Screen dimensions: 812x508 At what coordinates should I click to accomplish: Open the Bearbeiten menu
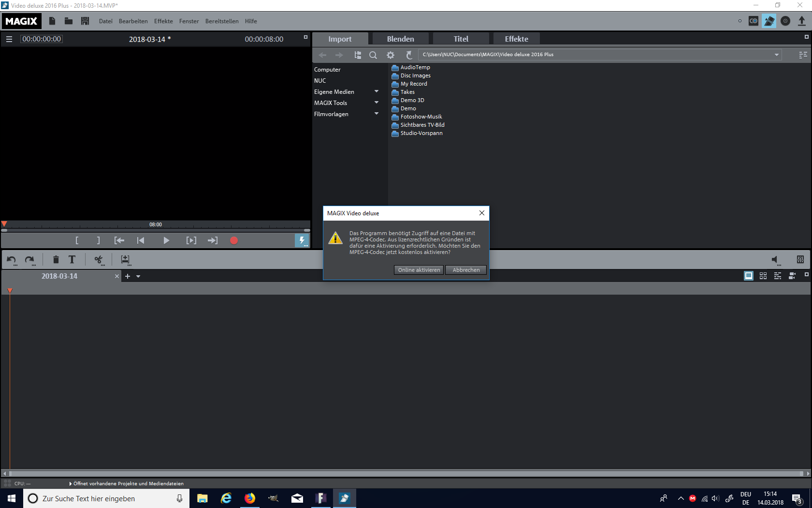click(133, 21)
